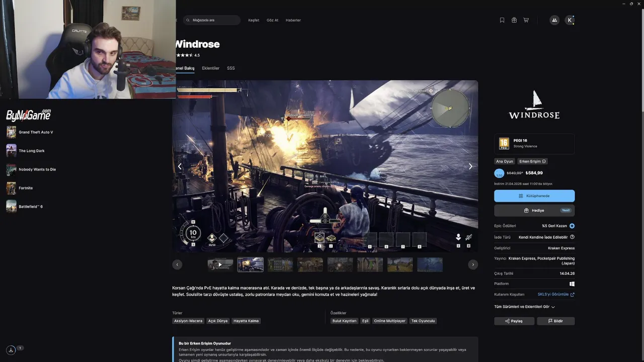Open the shopping cart icon
Screen dimensions: 644x362
526,20
